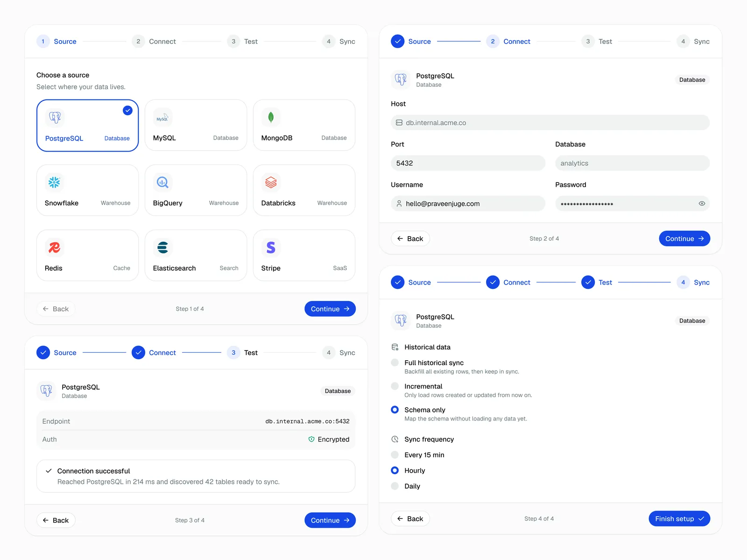Click Back button on Step 4 of 4
The image size is (747, 560).
pos(410,518)
